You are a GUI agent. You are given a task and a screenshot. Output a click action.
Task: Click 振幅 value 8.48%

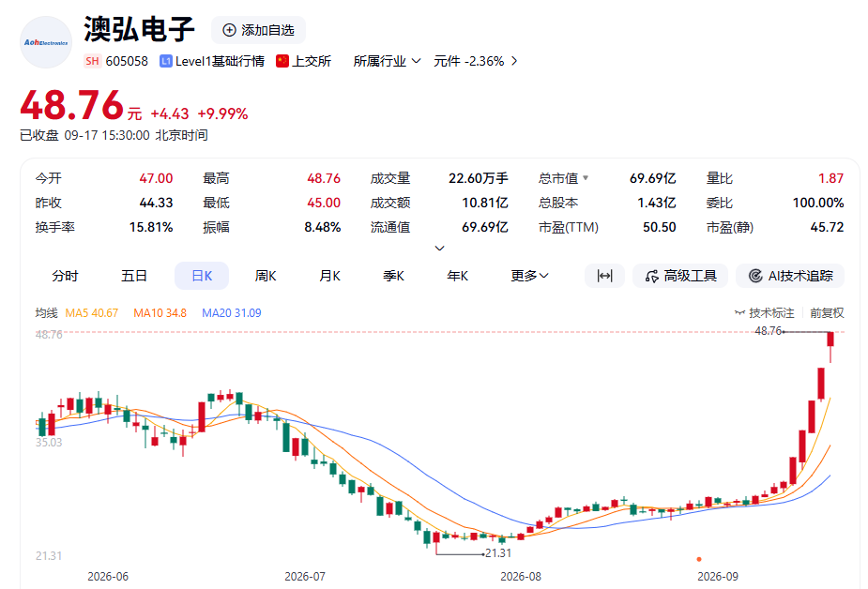pos(323,227)
